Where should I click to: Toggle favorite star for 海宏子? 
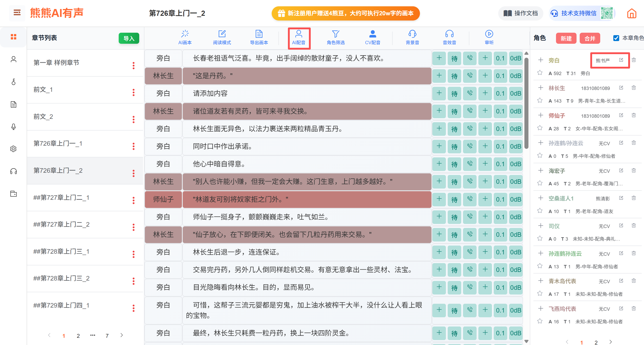pyautogui.click(x=540, y=183)
